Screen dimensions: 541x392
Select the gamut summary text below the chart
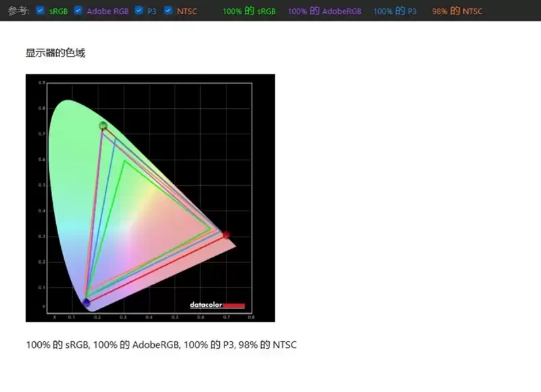coord(161,345)
